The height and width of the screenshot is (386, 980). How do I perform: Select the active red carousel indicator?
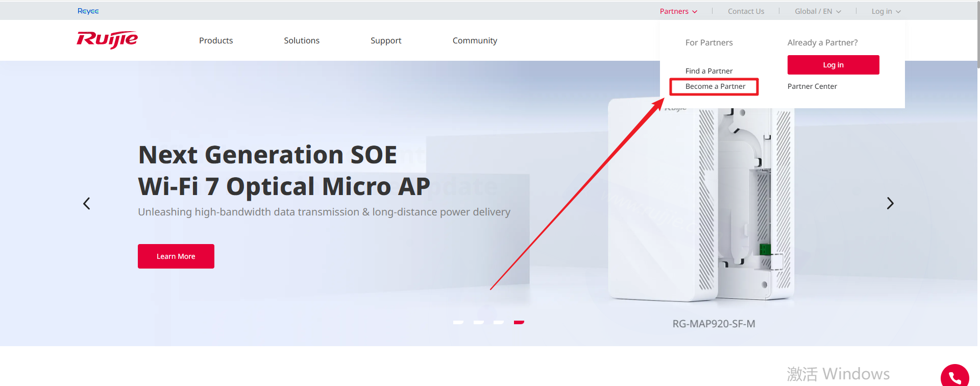click(x=519, y=322)
